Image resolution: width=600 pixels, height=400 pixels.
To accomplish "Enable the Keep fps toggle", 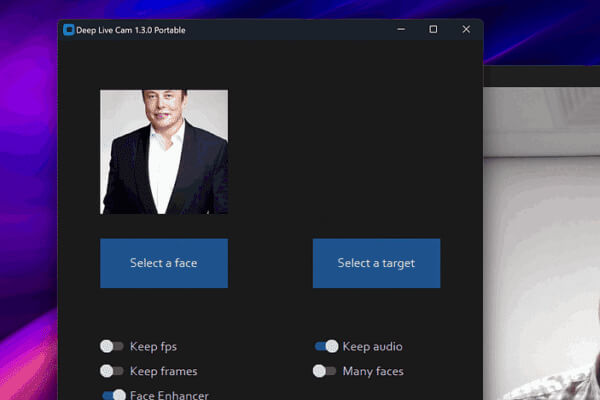I will (x=111, y=346).
